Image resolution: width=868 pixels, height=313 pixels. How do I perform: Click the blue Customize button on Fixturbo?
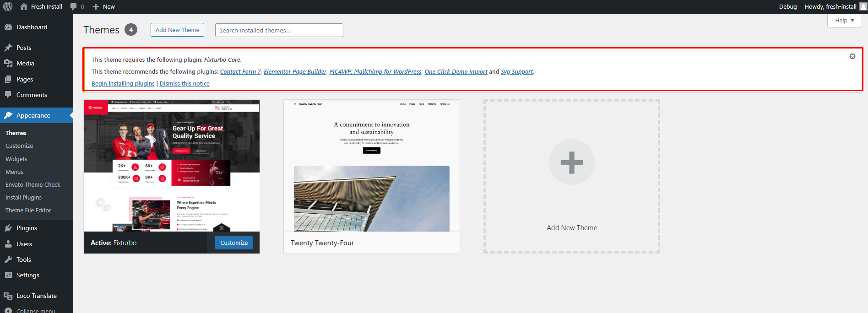(234, 243)
